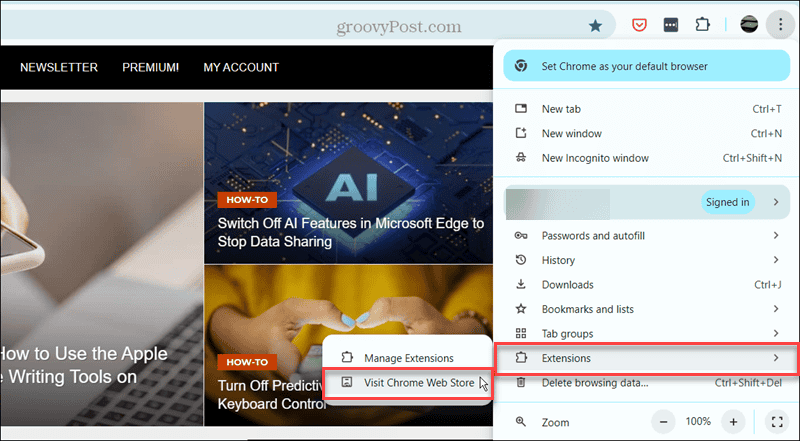Click the Incognito icon
Screen dimensions: 800x441
(x=521, y=158)
